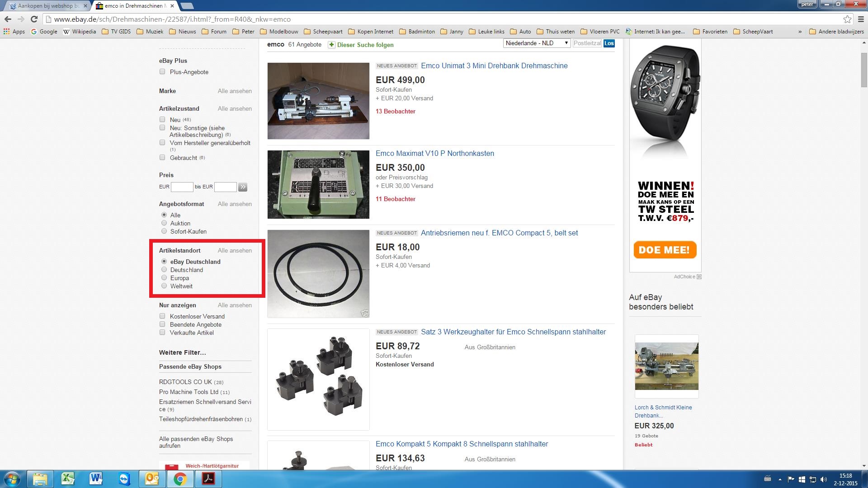
Task: Open the Google bookmark
Action: (44, 32)
